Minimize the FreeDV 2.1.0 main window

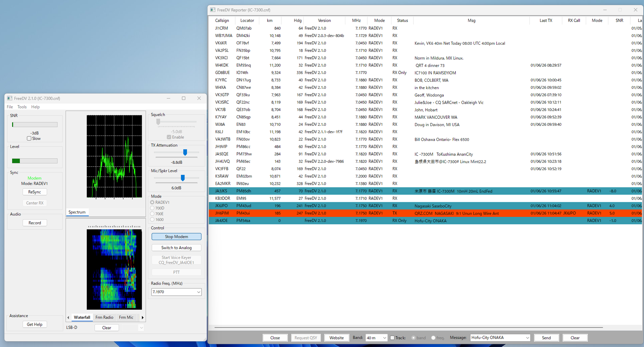tap(168, 98)
